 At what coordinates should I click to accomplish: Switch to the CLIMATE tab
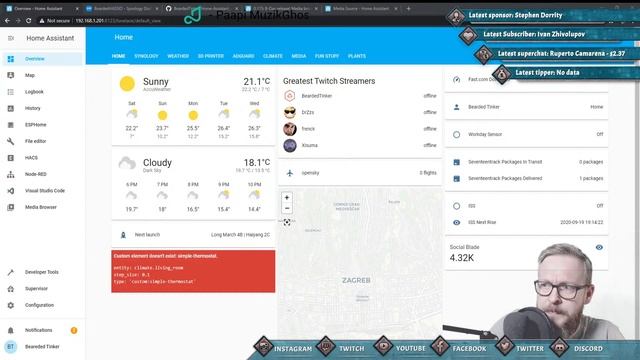(273, 56)
